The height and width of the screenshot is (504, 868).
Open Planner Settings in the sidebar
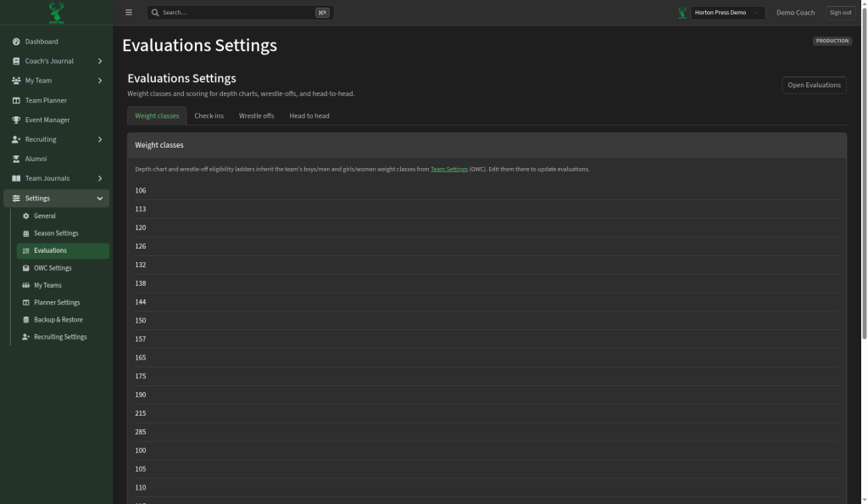(63, 302)
